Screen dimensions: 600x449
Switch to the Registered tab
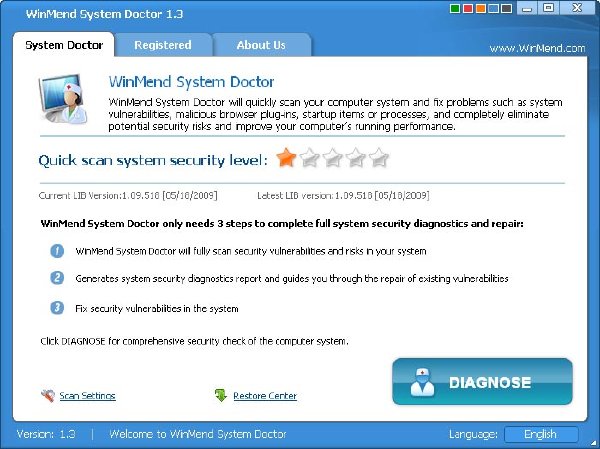point(163,45)
